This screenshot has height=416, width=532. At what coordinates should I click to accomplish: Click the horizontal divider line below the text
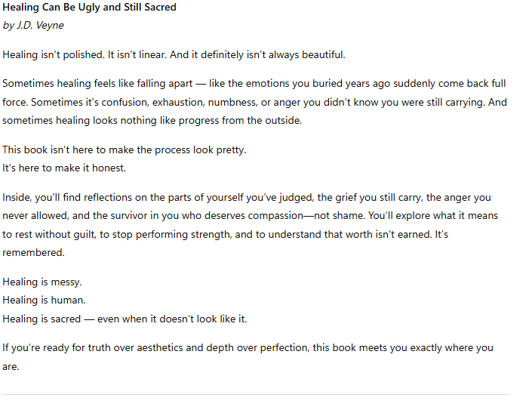pos(255,394)
